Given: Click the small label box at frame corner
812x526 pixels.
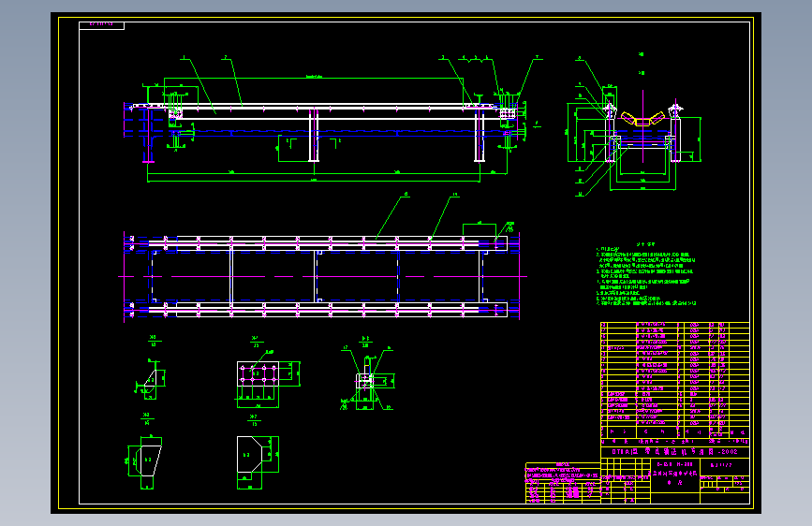Looking at the screenshot, I should coord(101,25).
